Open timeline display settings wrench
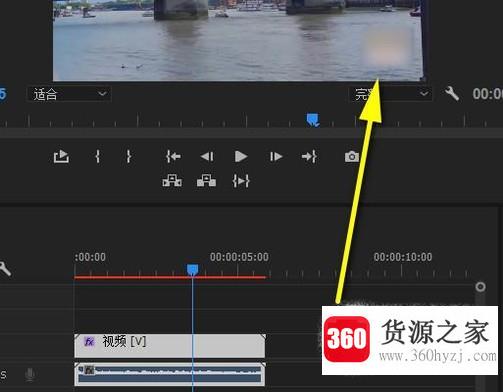This screenshot has width=503, height=392. click(5, 269)
